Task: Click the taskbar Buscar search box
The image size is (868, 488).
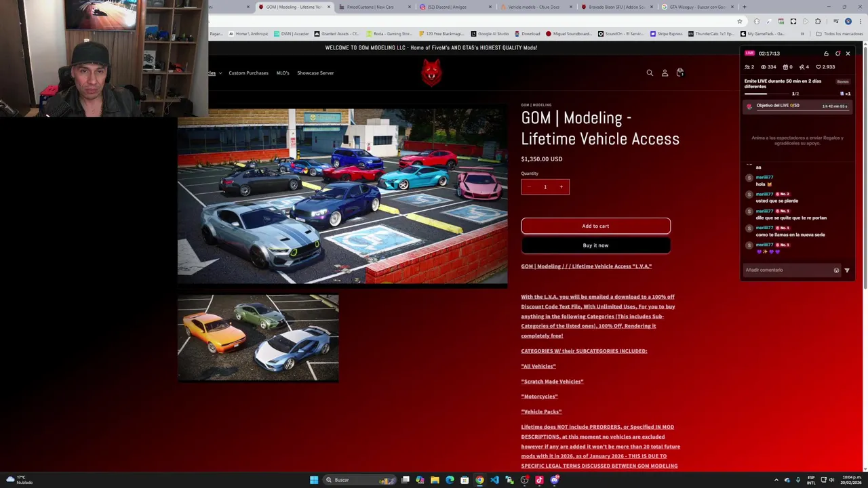Action: (x=358, y=480)
